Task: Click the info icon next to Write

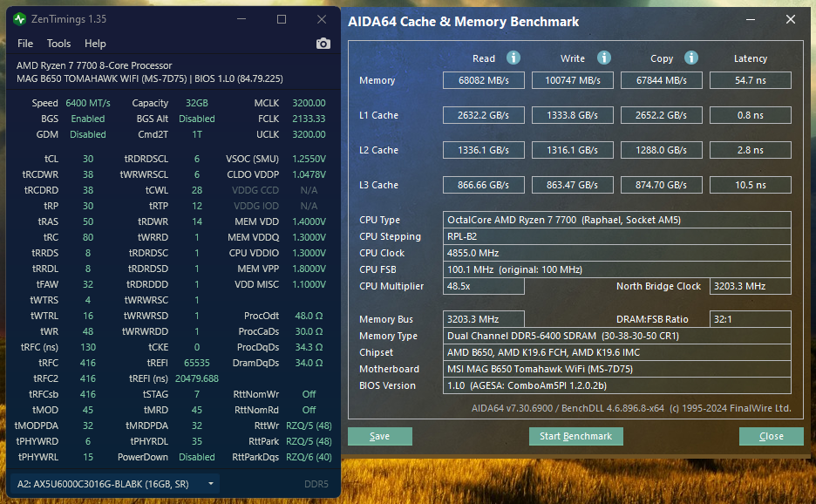Action: point(603,58)
